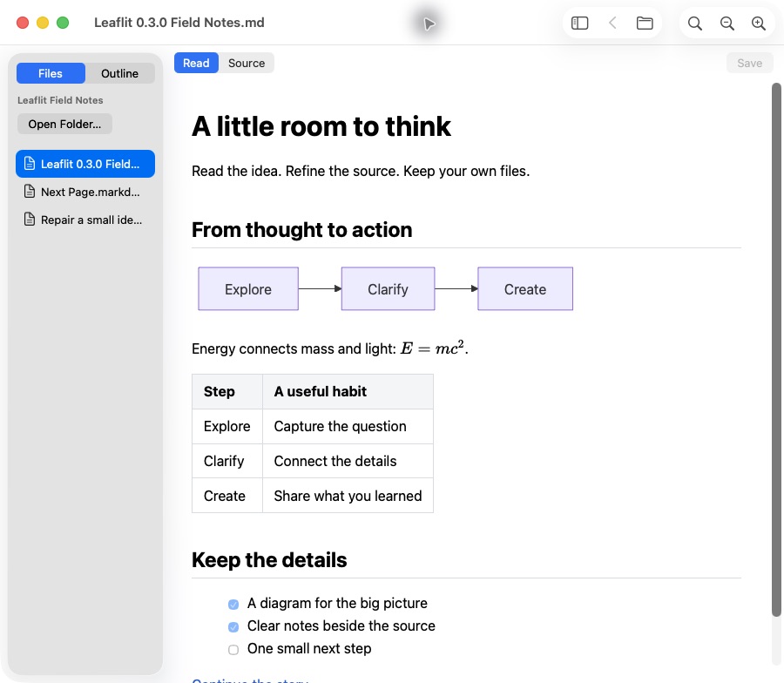Screen dimensions: 784x683
Task: Click the 'Keep the details' heading
Action: [269, 560]
